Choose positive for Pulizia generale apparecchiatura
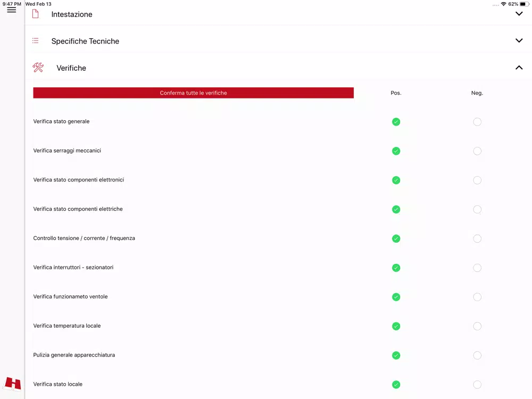The height and width of the screenshot is (399, 532). coord(396,355)
